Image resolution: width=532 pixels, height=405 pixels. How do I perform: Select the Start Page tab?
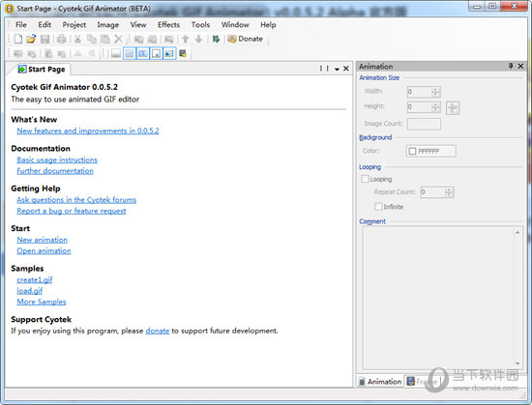(x=42, y=70)
